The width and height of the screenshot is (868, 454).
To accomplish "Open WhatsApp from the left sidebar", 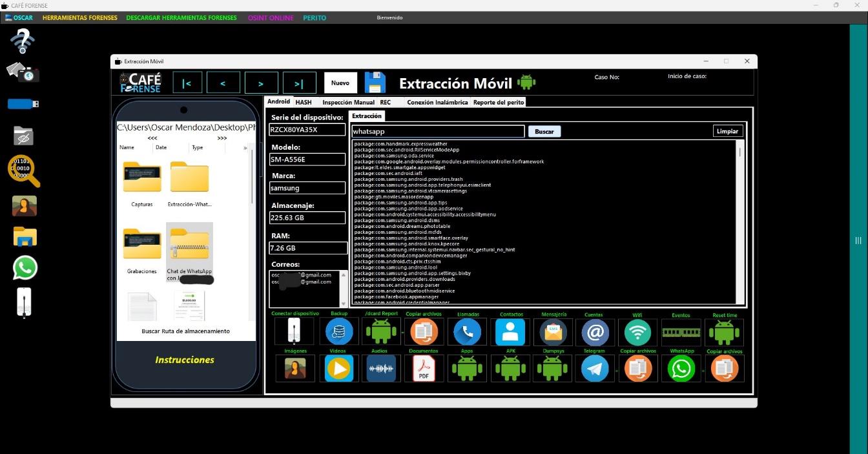I will tap(25, 267).
